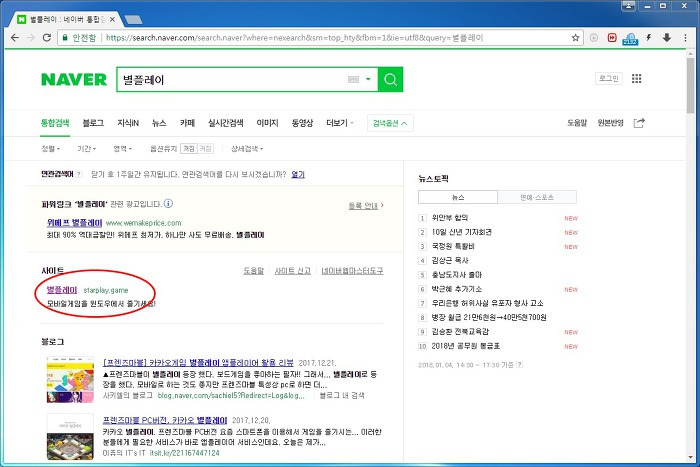Collapse the 검색옵션 panel button
700x467 pixels.
point(390,123)
